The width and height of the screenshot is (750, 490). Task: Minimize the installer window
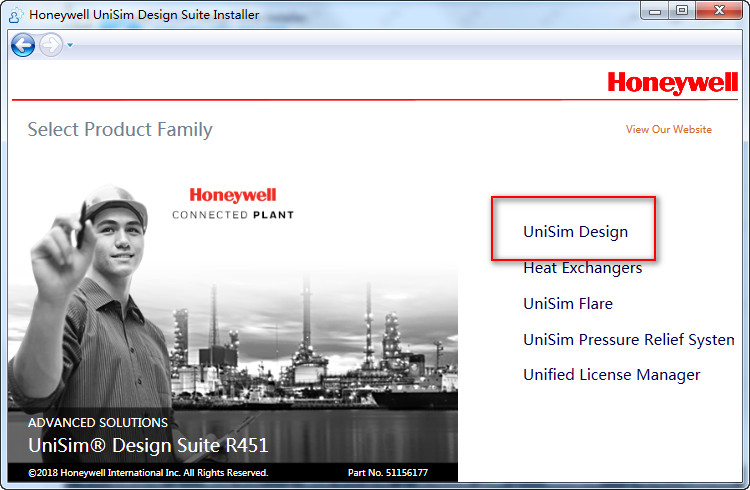[x=653, y=11]
